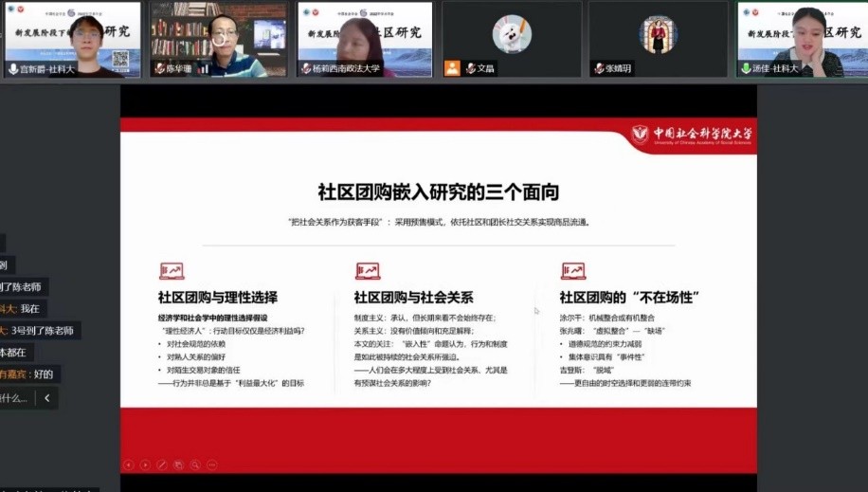868x492 pixels.
Task: Click the slideshow zoom magnifier icon
Action: [x=194, y=465]
